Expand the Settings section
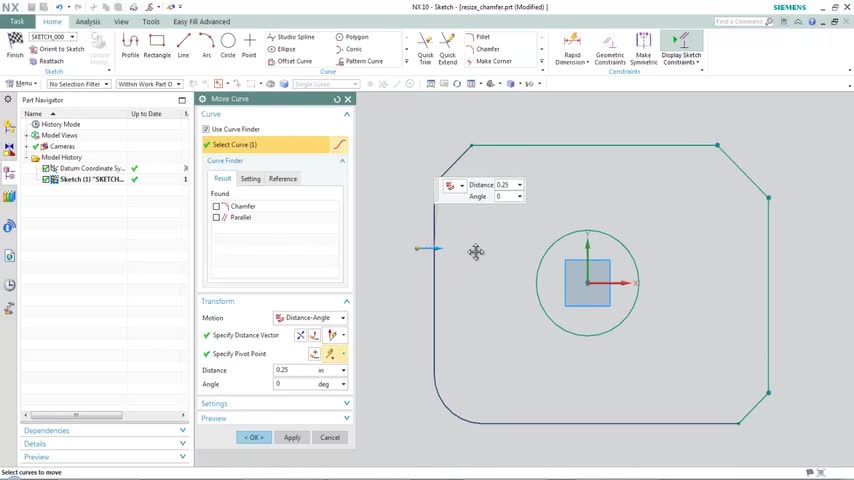The height and width of the screenshot is (480, 854). pos(275,404)
